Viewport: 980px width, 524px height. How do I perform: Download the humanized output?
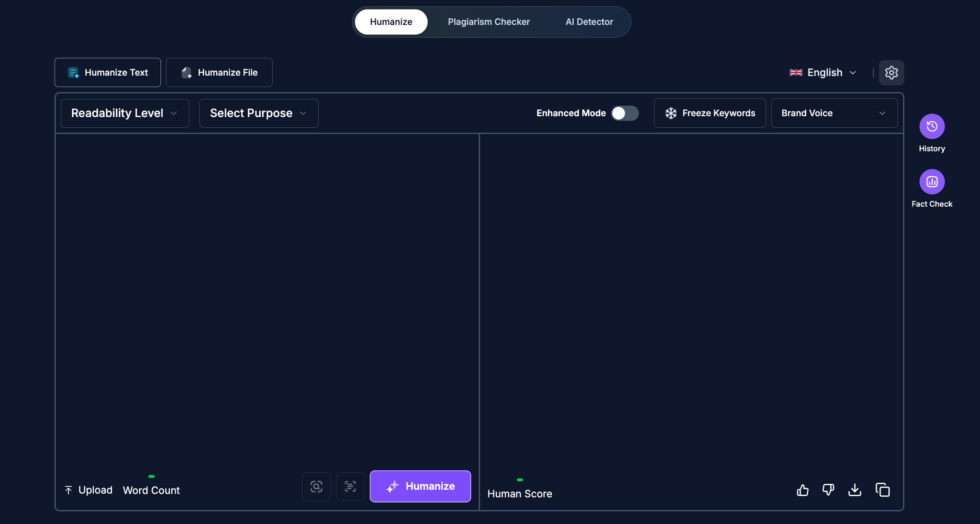(855, 490)
